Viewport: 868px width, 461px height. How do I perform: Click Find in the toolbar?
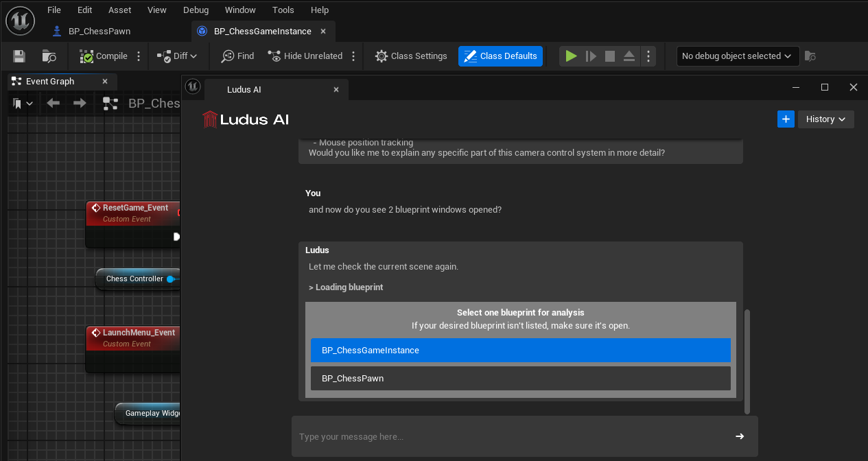[237, 56]
